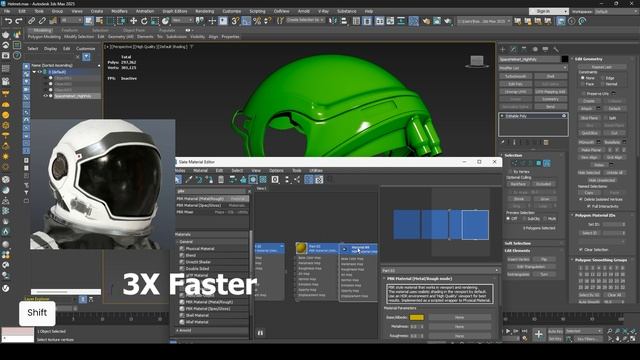This screenshot has height=360, width=640.
Task: Activate the Select Object tool in main toolbar
Action: click(89, 21)
